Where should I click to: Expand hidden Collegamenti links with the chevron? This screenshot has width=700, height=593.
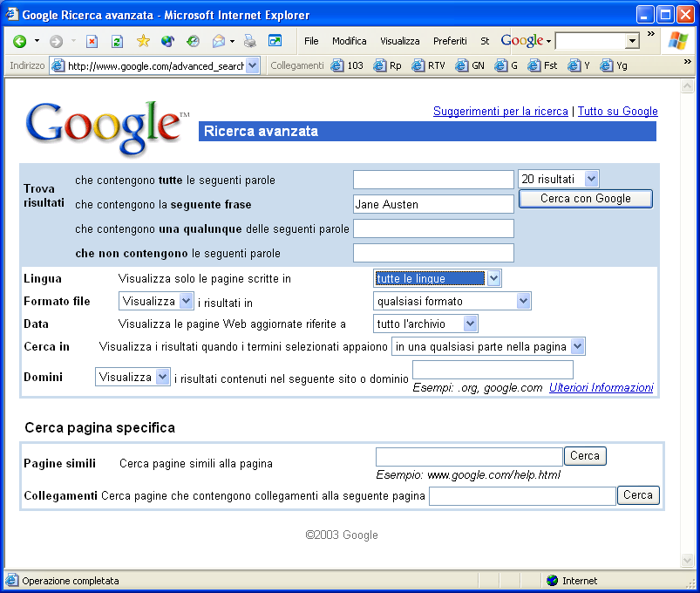(688, 61)
